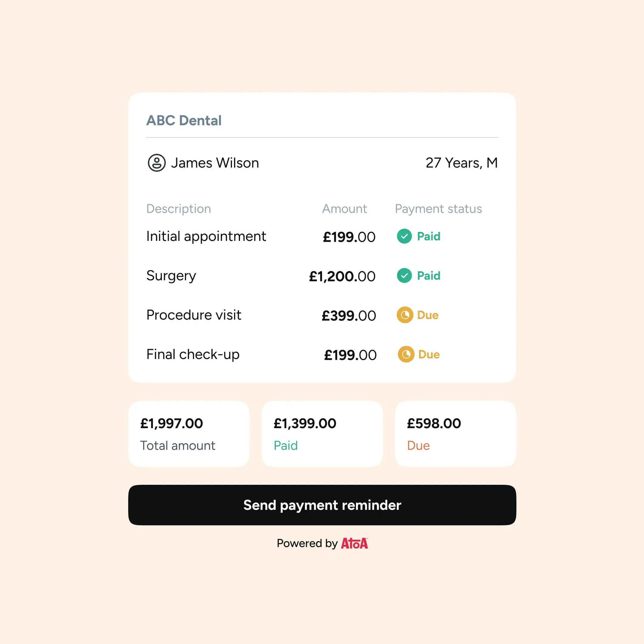Open the Due £598.00 summary card
The image size is (644, 644).
pos(455,434)
